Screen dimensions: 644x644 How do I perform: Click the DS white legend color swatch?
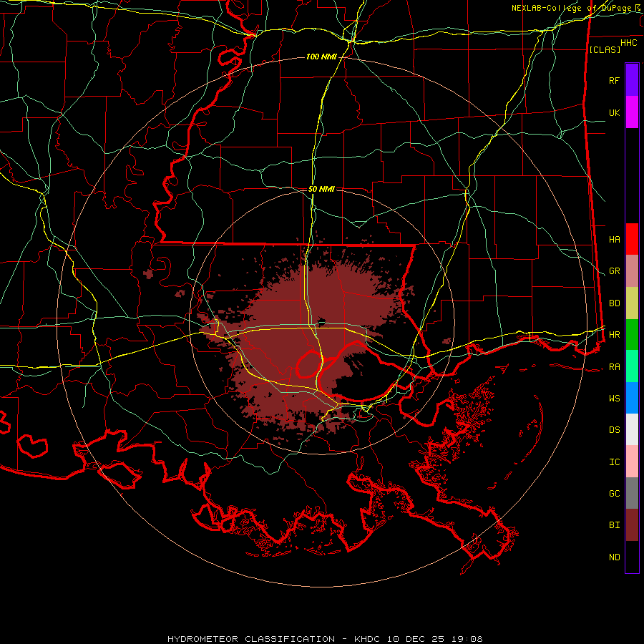coord(632,429)
